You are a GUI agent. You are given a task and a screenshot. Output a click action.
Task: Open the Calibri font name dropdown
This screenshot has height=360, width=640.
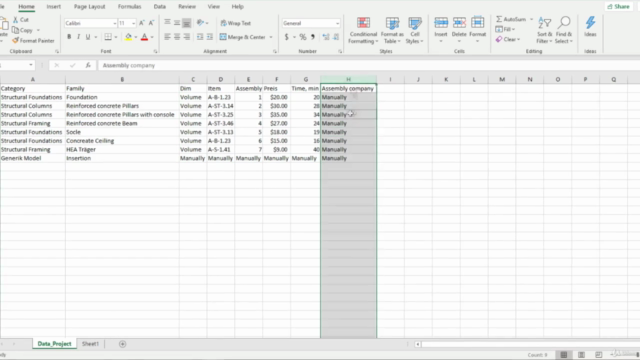pyautogui.click(x=114, y=23)
